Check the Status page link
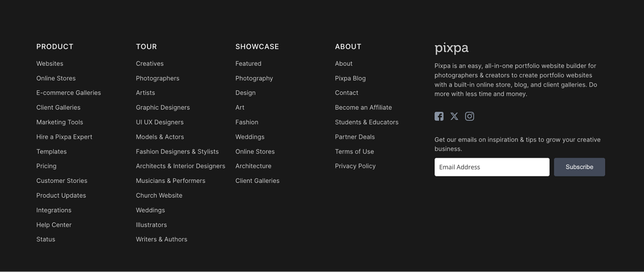The width and height of the screenshot is (644, 272). pos(46,239)
